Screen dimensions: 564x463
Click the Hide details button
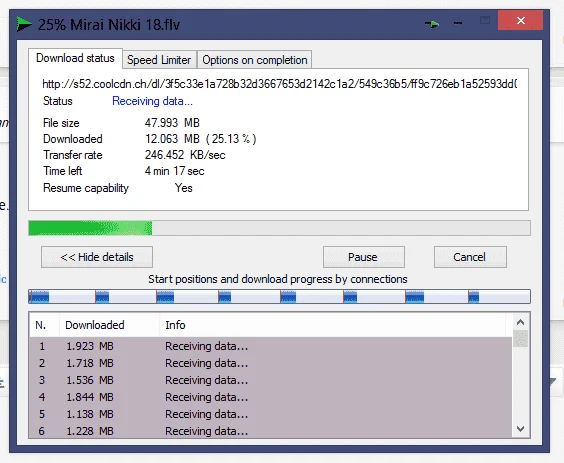[97, 257]
